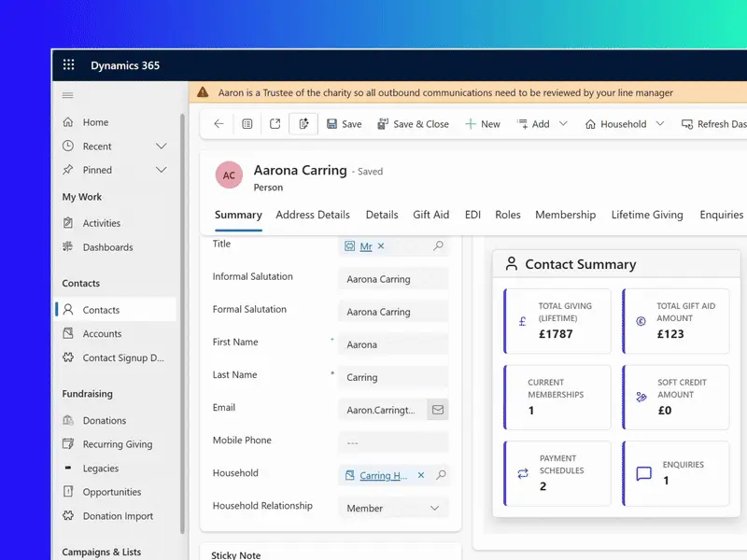Screen dimensions: 747x560
Task: Open Carring Household link
Action: 383,475
